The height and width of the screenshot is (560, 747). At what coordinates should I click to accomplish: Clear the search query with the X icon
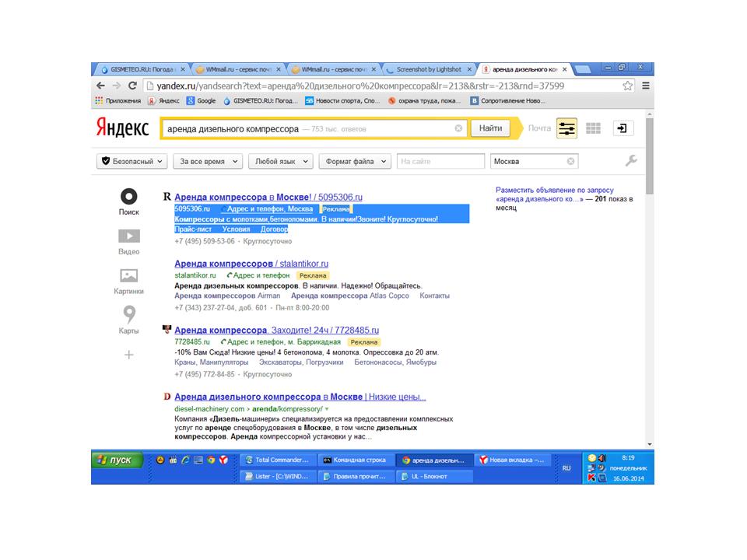point(458,128)
